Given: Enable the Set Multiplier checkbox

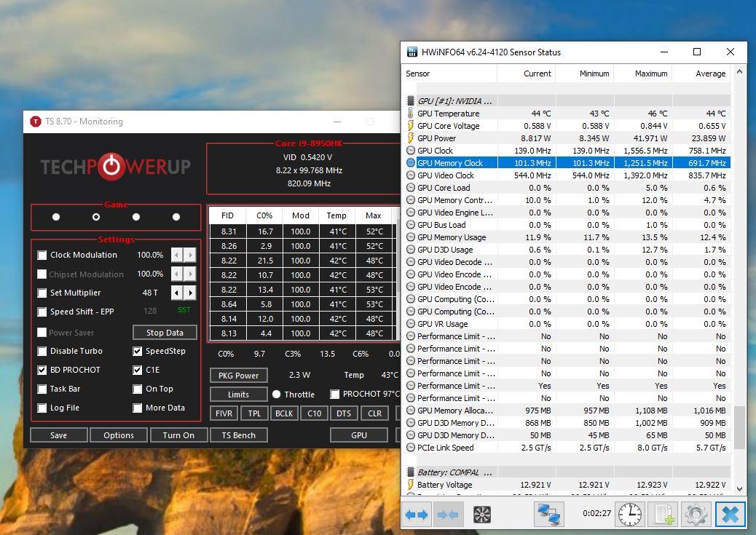Looking at the screenshot, I should pyautogui.click(x=42, y=293).
